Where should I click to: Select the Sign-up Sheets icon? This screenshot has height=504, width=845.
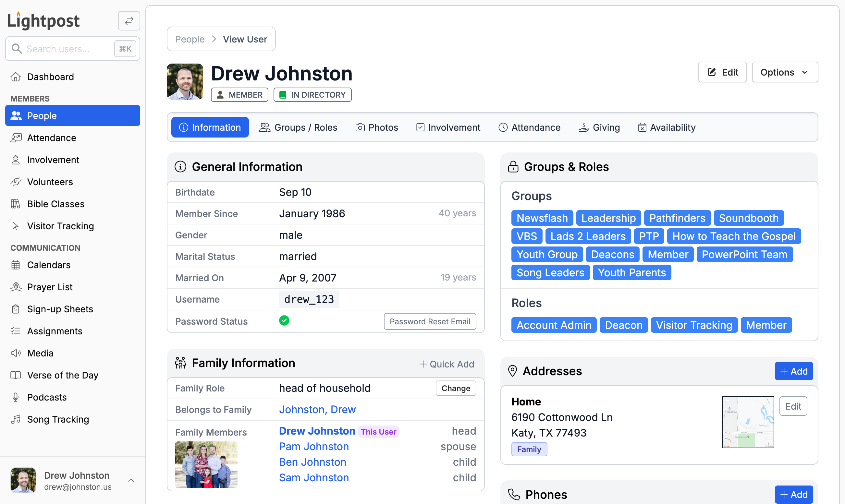point(16,309)
